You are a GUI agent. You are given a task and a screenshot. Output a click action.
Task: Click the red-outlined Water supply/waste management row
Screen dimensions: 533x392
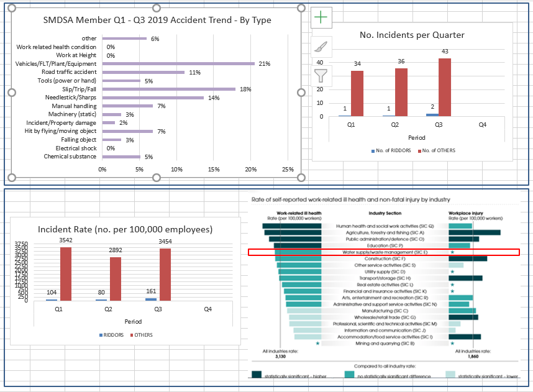click(383, 252)
